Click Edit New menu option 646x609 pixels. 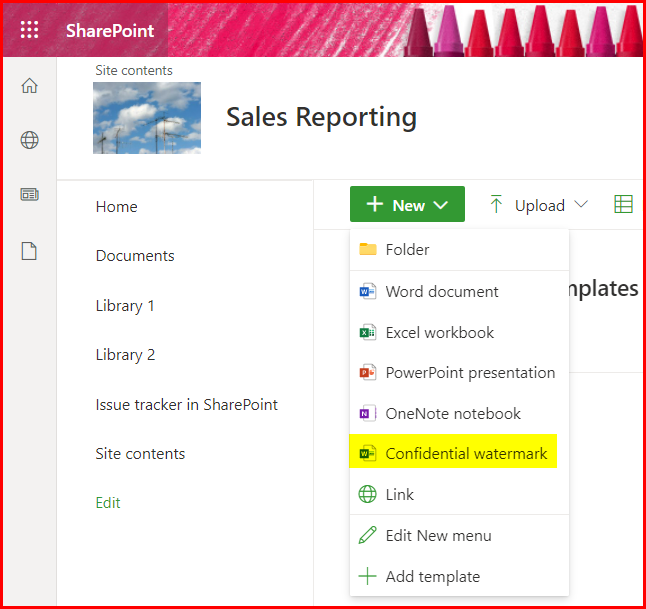click(438, 536)
